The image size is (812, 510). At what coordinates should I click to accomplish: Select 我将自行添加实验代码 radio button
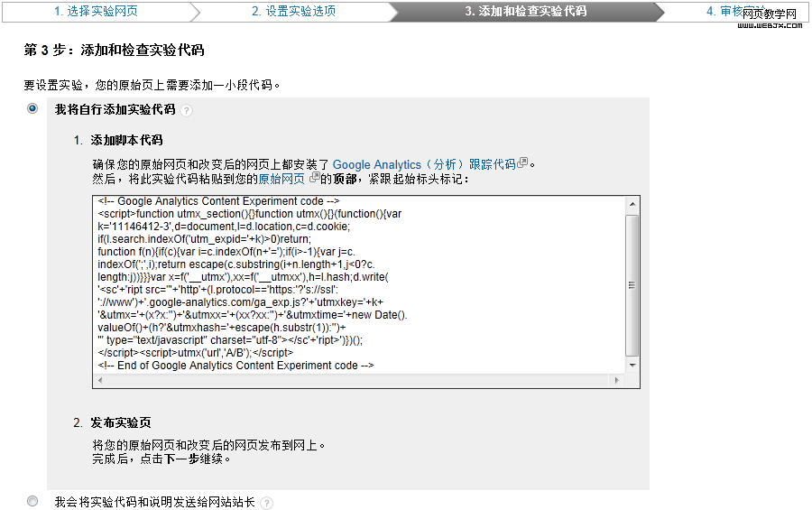(33, 109)
